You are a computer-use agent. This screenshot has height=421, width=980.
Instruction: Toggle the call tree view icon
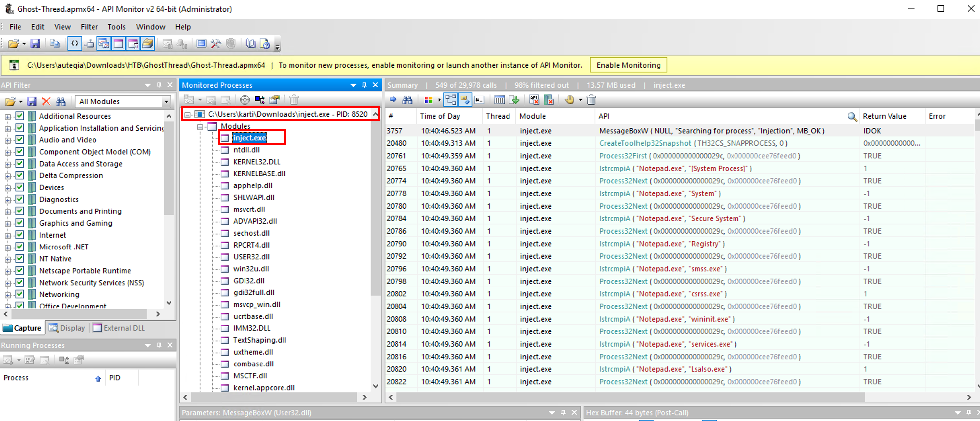click(x=451, y=100)
